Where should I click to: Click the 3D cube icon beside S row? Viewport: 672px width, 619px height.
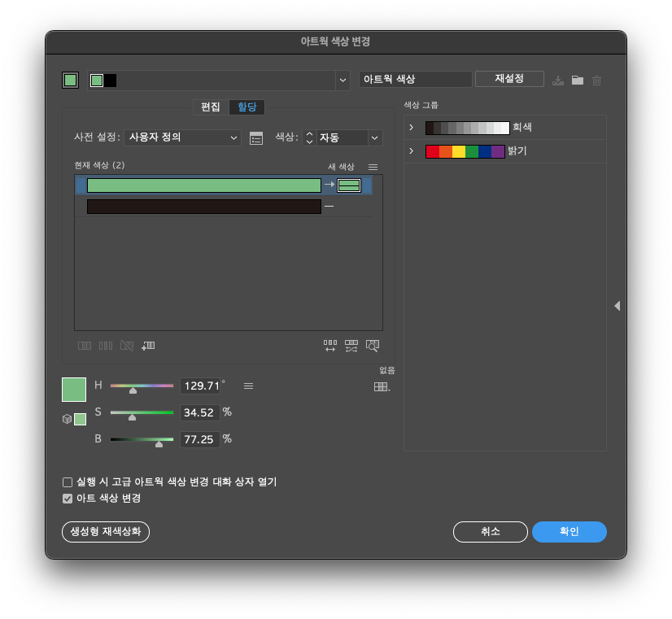pos(67,418)
